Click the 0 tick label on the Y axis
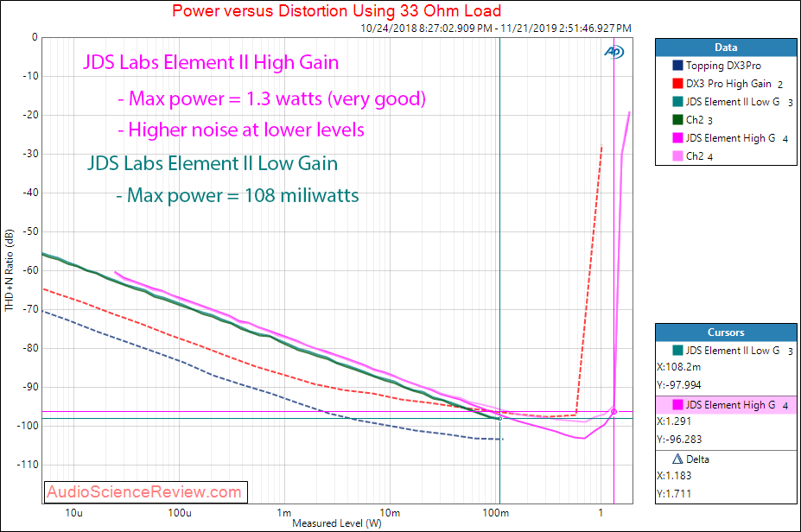 point(35,37)
